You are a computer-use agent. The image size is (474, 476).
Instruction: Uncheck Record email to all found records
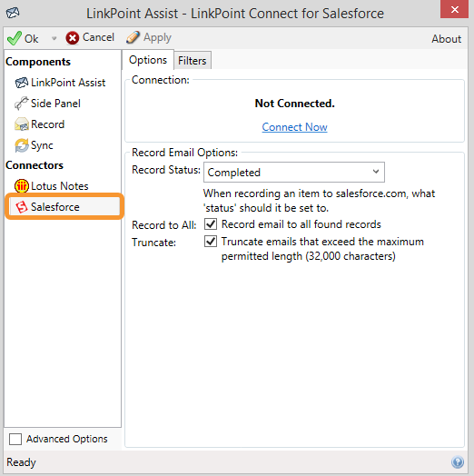(211, 224)
